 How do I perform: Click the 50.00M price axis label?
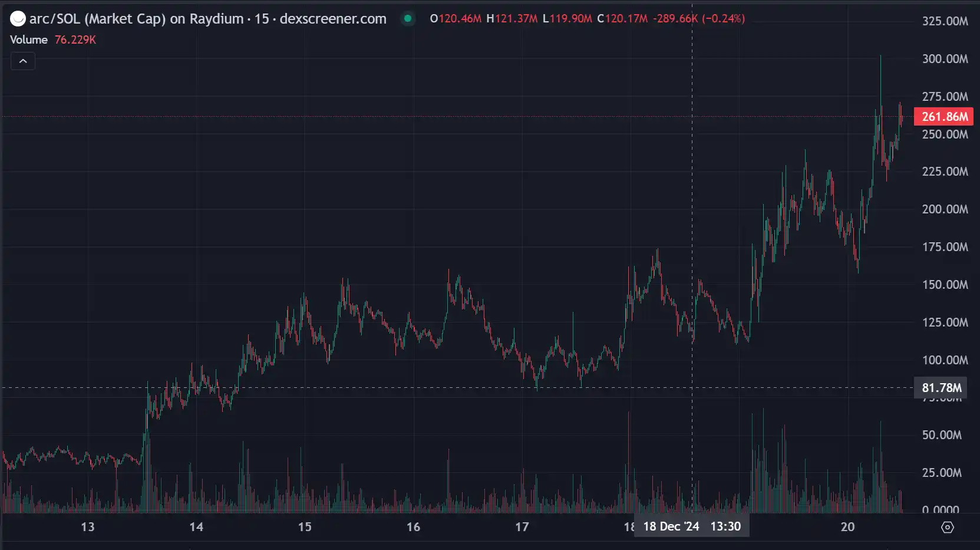pyautogui.click(x=942, y=435)
